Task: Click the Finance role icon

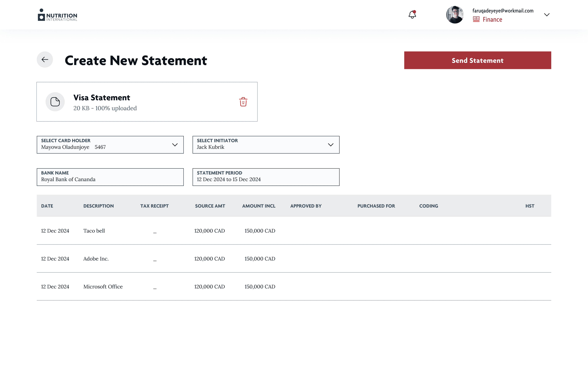Action: [476, 19]
